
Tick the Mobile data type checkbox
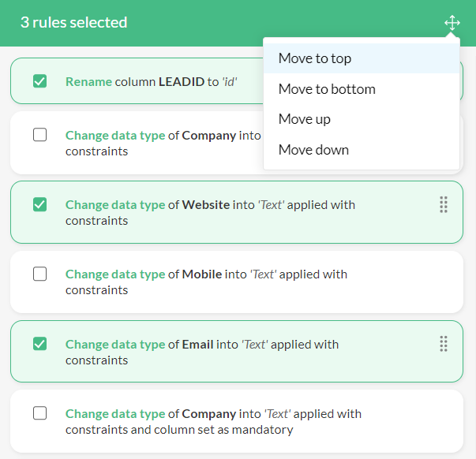click(x=40, y=274)
